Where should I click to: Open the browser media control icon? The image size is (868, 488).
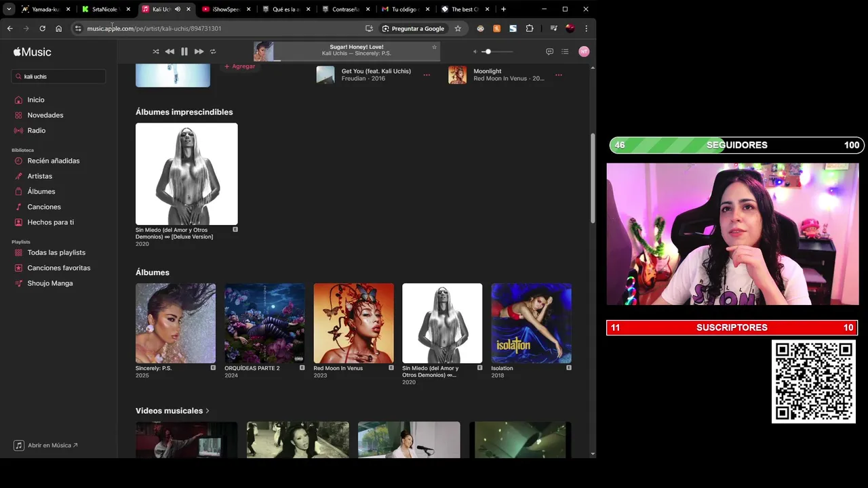coord(553,28)
